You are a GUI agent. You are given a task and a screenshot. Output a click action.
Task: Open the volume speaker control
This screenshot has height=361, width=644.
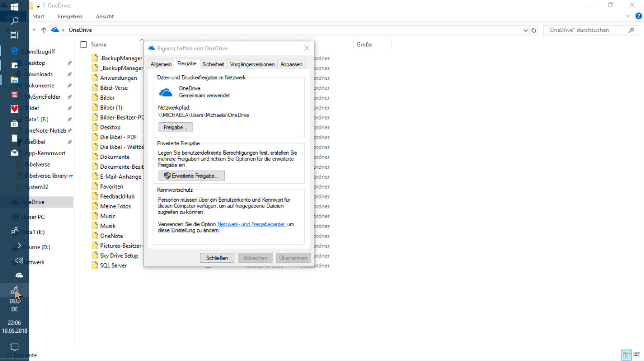(19, 260)
